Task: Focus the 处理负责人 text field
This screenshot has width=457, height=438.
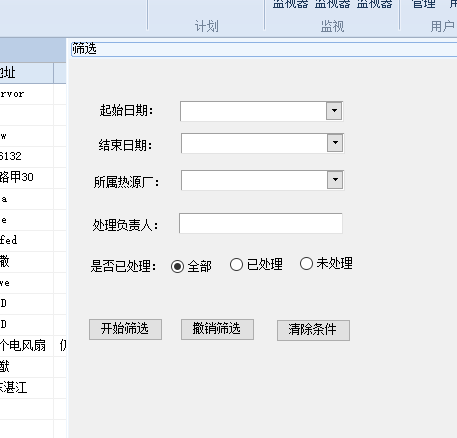Action: tap(261, 223)
